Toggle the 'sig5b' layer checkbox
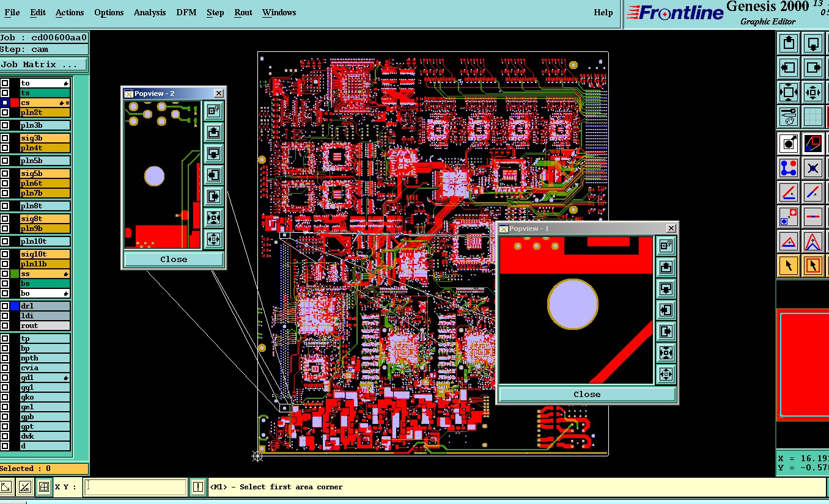Viewport: 829px width, 504px height. (5, 173)
